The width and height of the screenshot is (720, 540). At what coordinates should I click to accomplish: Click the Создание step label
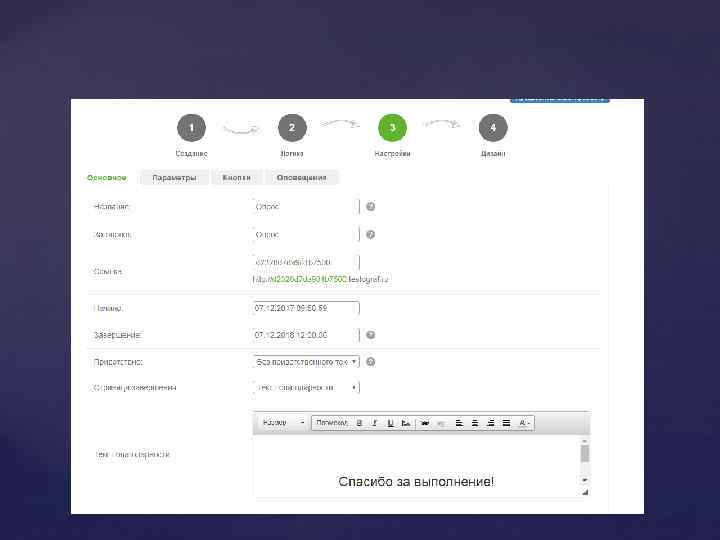point(191,153)
